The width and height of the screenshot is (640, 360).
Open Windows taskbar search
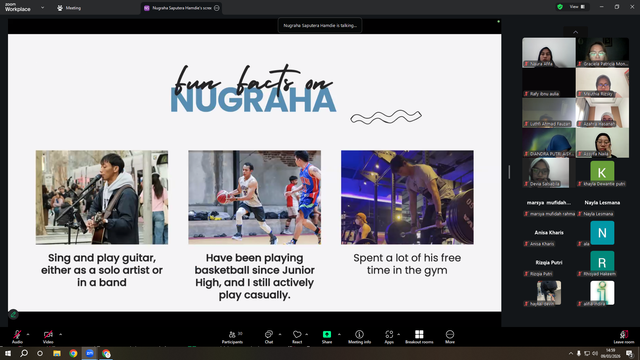point(24,353)
